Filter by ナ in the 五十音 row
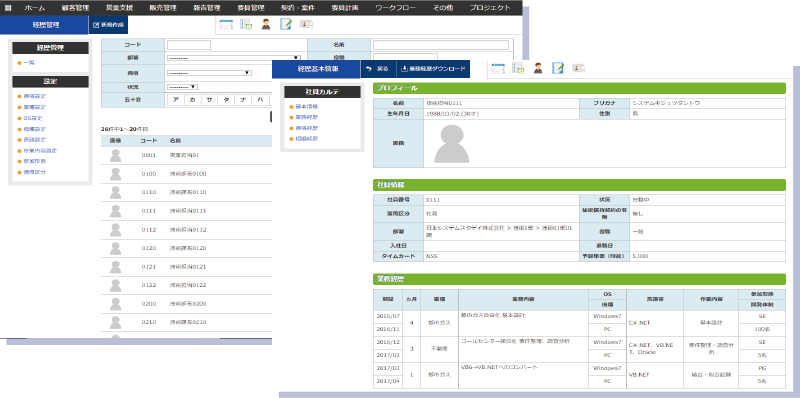Screen dimensions: 800x398 pos(243,101)
